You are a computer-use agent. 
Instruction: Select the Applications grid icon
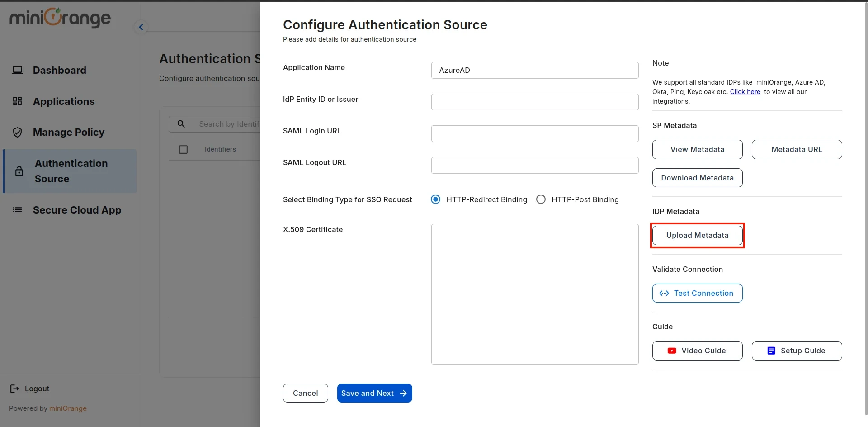pyautogui.click(x=17, y=101)
